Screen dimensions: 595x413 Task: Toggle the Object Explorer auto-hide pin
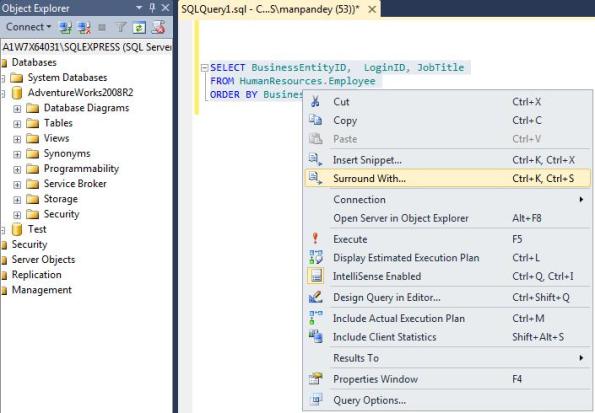click(152, 8)
